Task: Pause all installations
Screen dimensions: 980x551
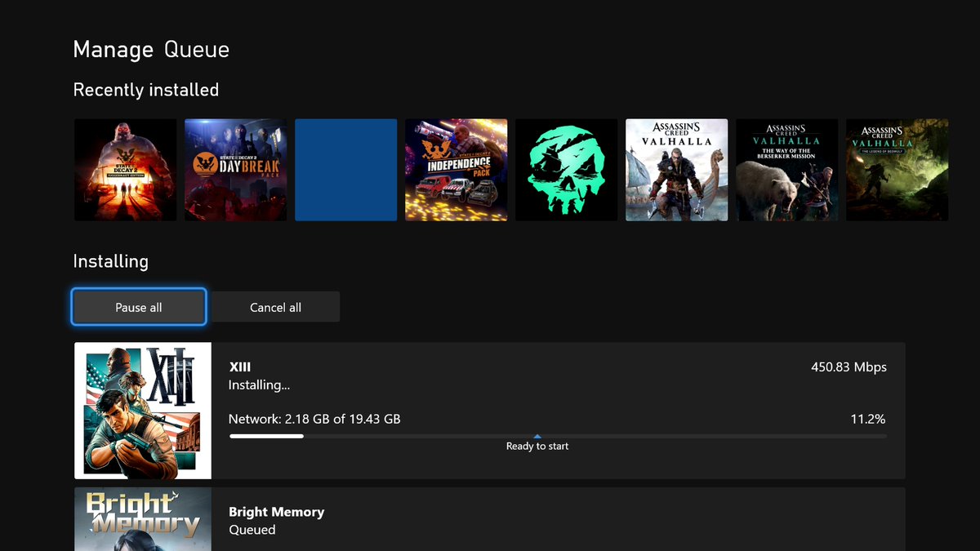Action: 139,307
